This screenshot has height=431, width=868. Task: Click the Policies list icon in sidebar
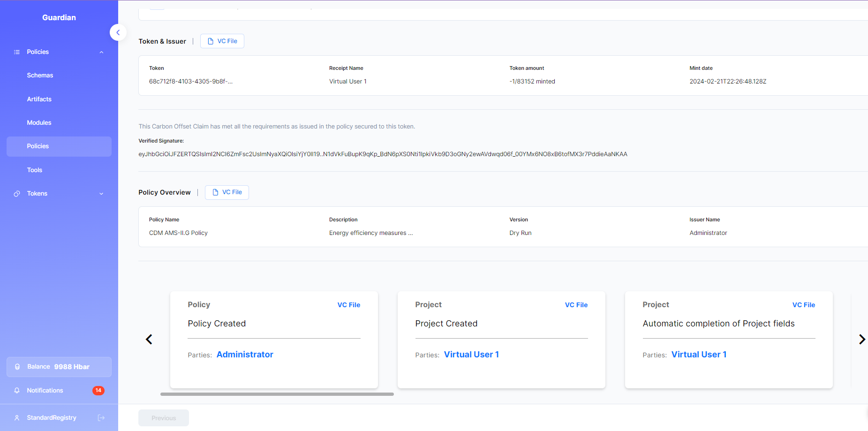[17, 52]
